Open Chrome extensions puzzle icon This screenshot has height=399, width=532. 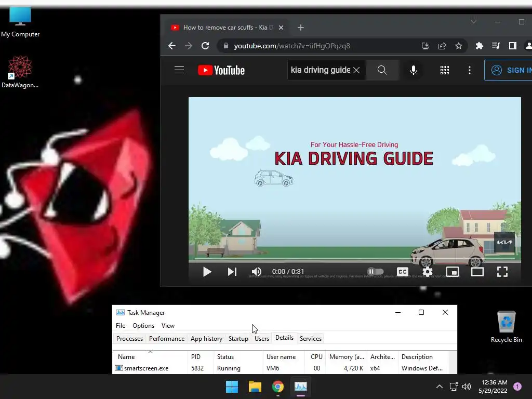pos(480,46)
